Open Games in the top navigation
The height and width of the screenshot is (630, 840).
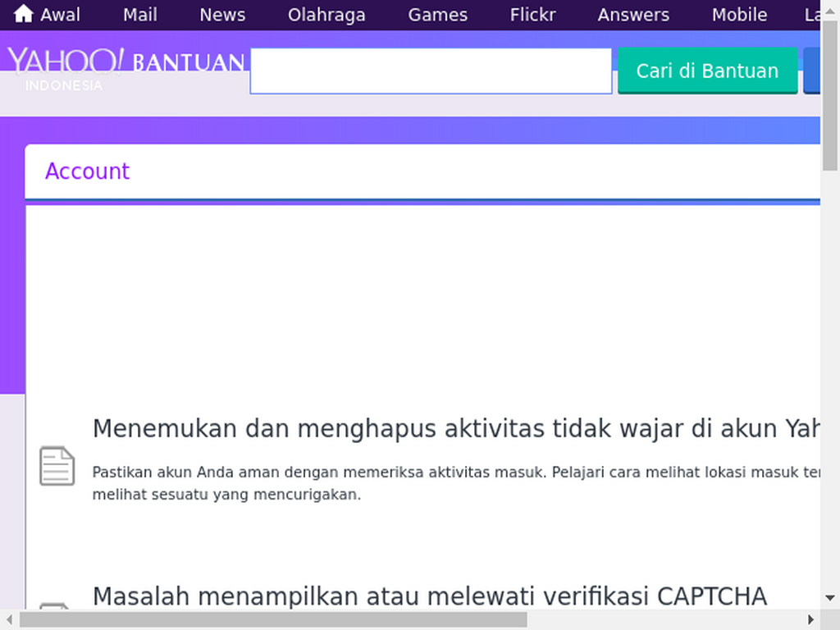click(438, 15)
